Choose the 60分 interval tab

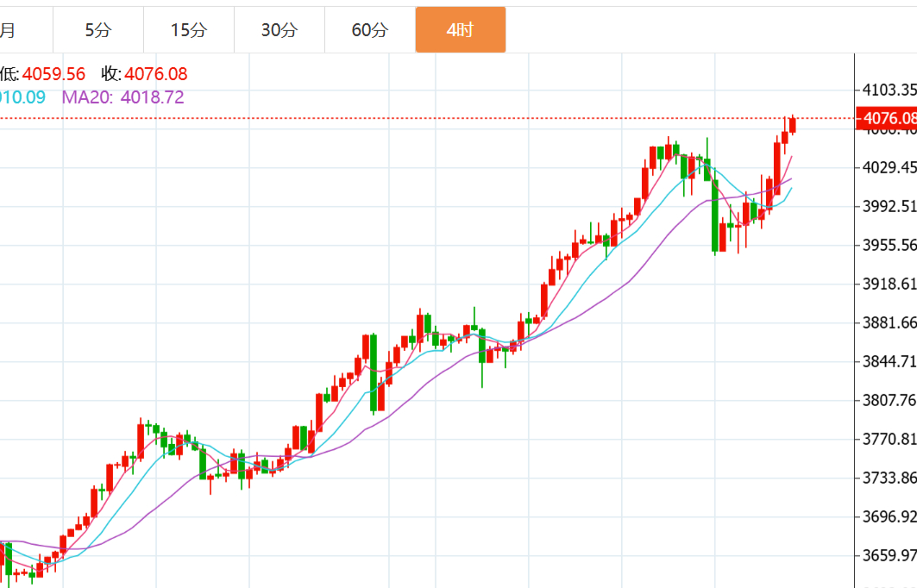(370, 30)
